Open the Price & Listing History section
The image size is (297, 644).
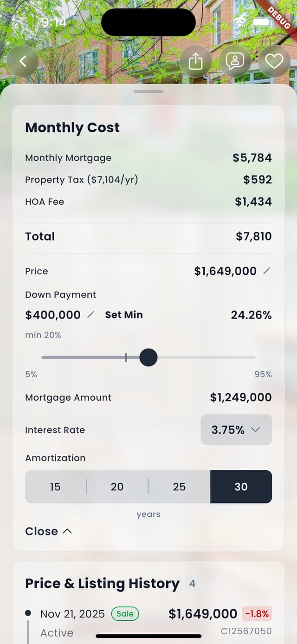point(103,583)
